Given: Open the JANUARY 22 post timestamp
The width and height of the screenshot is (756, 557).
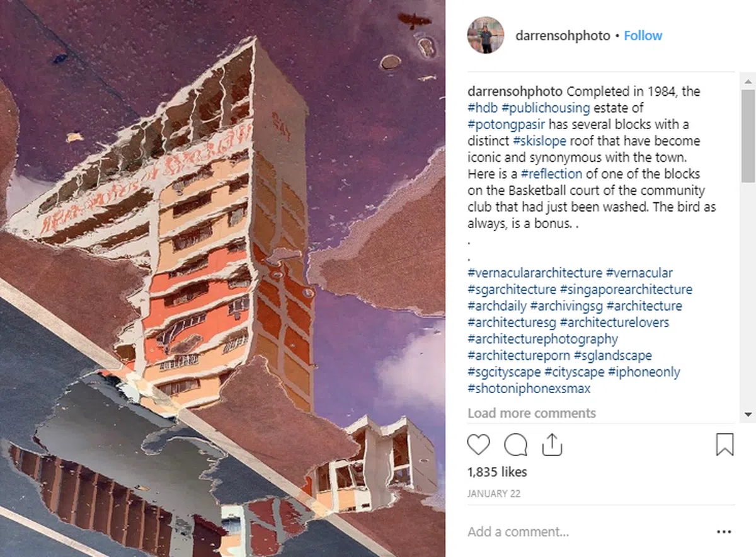Looking at the screenshot, I should pos(494,494).
